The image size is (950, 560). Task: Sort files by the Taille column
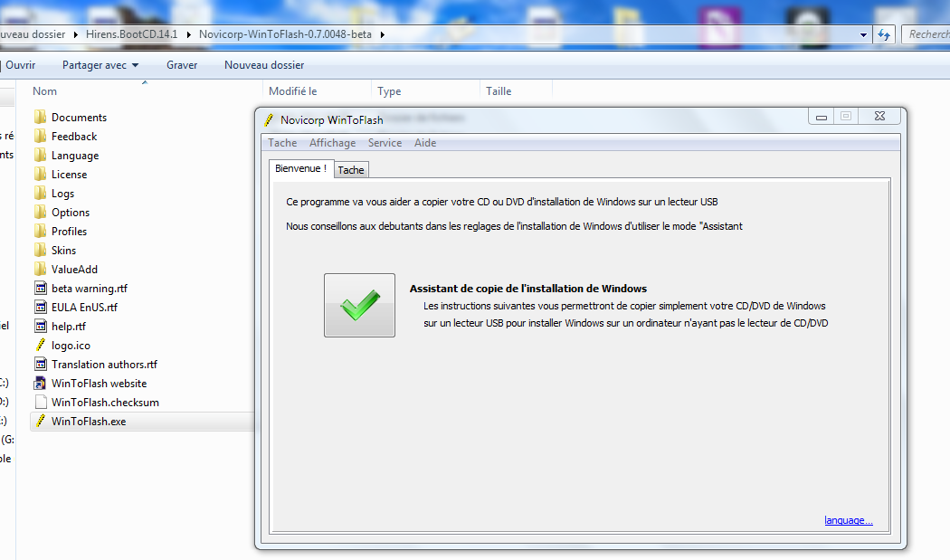(x=499, y=91)
